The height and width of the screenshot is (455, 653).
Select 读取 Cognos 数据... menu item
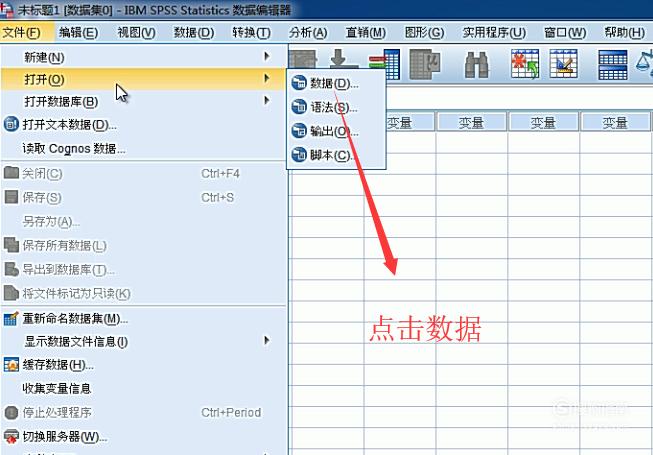click(143, 148)
